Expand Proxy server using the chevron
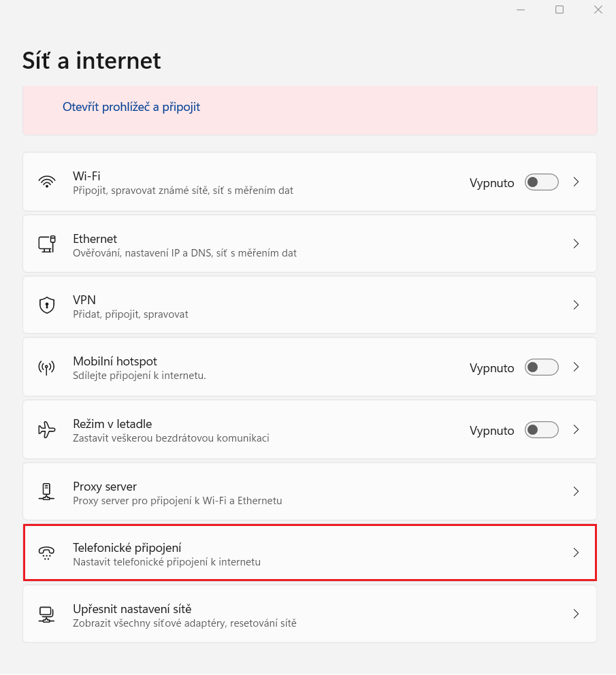This screenshot has height=675, width=616. coord(576,491)
